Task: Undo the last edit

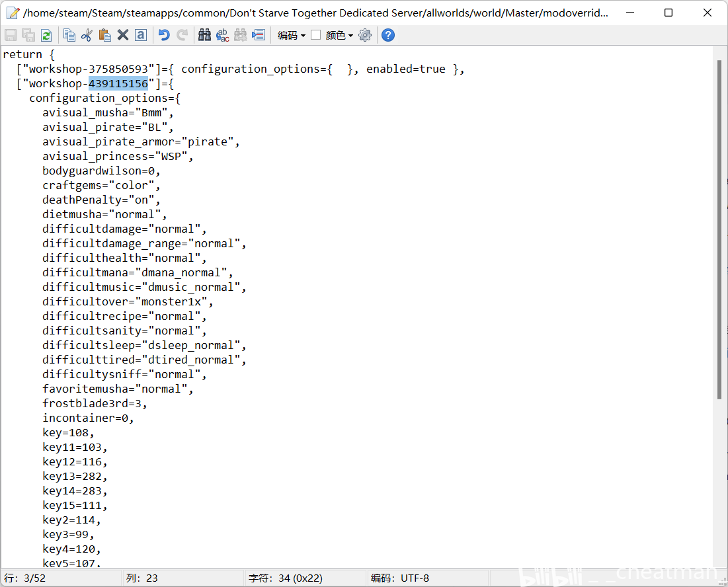Action: (x=164, y=35)
